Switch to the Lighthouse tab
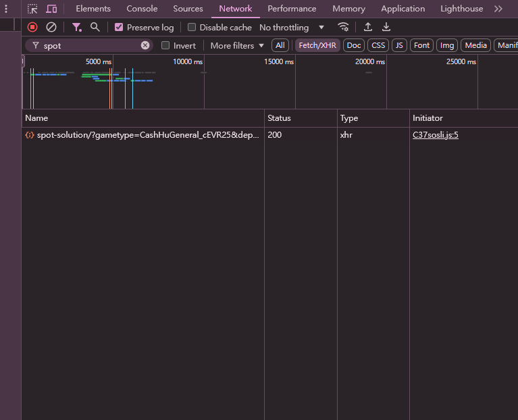 point(461,9)
